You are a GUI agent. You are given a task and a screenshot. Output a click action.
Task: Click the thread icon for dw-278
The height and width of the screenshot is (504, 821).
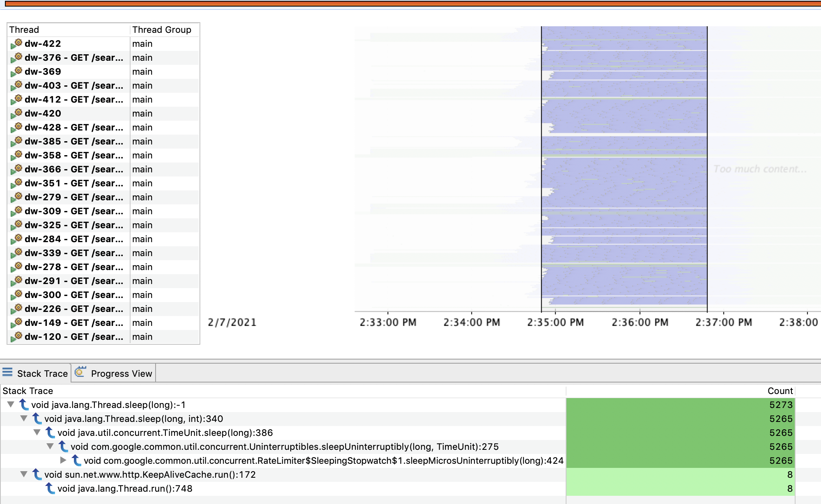click(x=16, y=267)
